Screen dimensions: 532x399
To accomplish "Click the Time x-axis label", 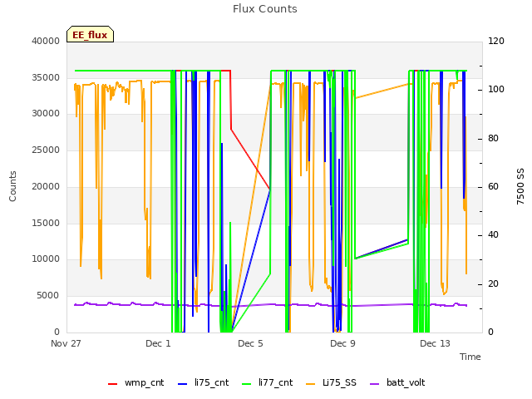I will 470,357.
